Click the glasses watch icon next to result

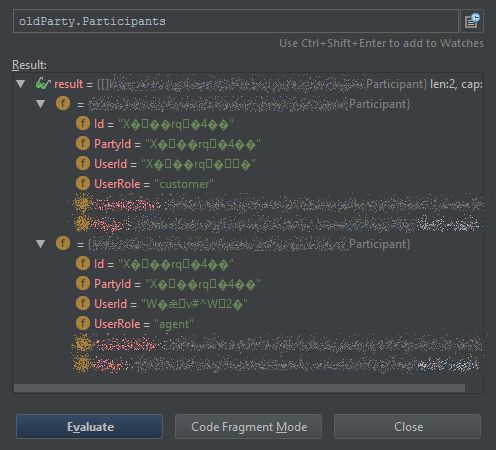43,84
